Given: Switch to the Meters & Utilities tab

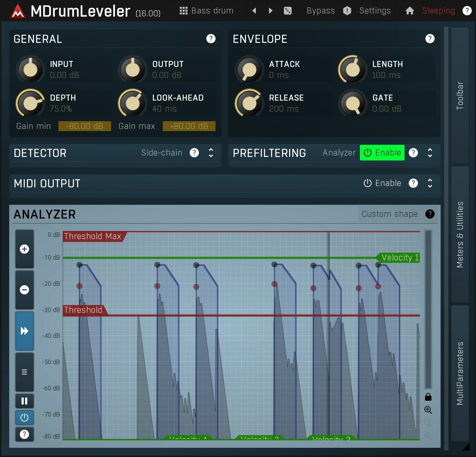Looking at the screenshot, I should tap(460, 232).
